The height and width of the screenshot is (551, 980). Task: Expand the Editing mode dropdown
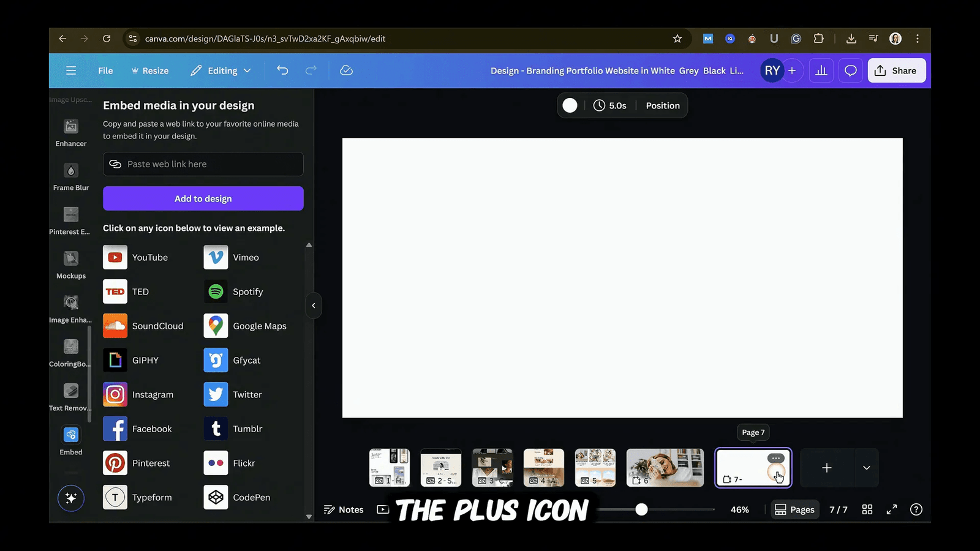tap(221, 70)
